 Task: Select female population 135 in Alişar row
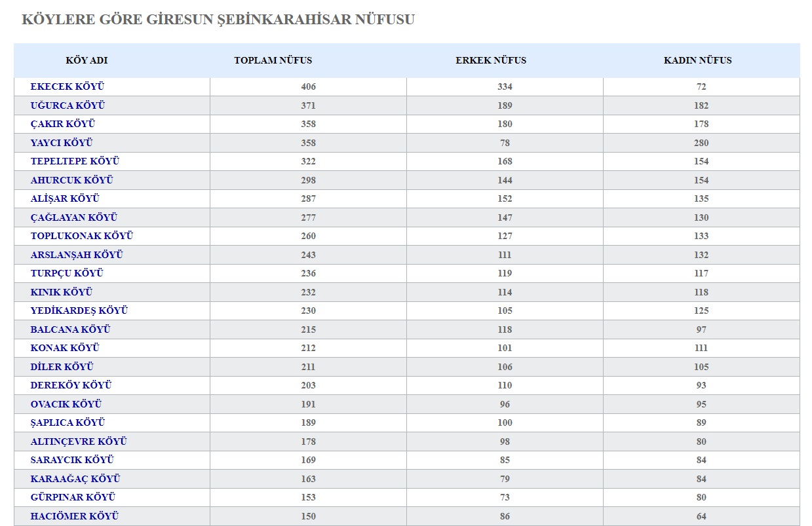tap(702, 198)
